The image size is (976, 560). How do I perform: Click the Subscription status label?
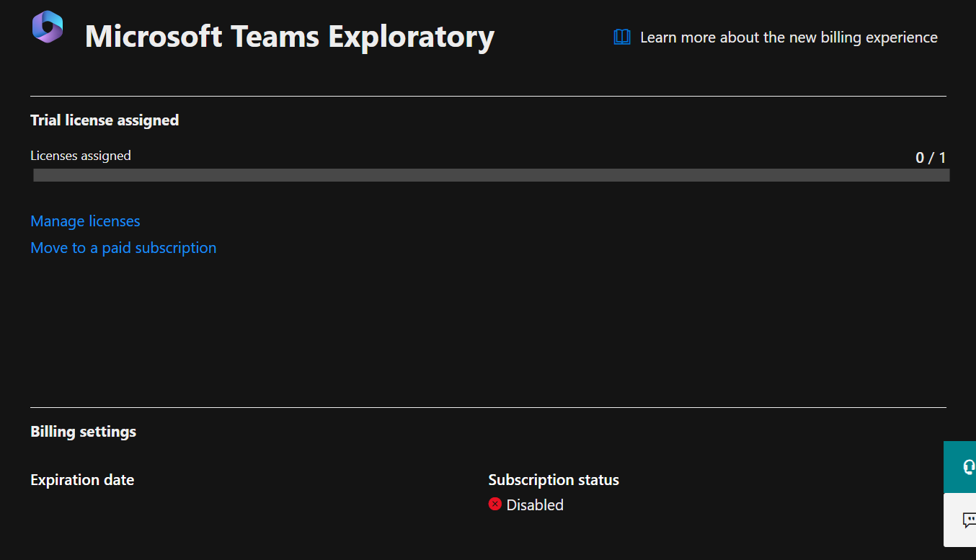pos(554,480)
